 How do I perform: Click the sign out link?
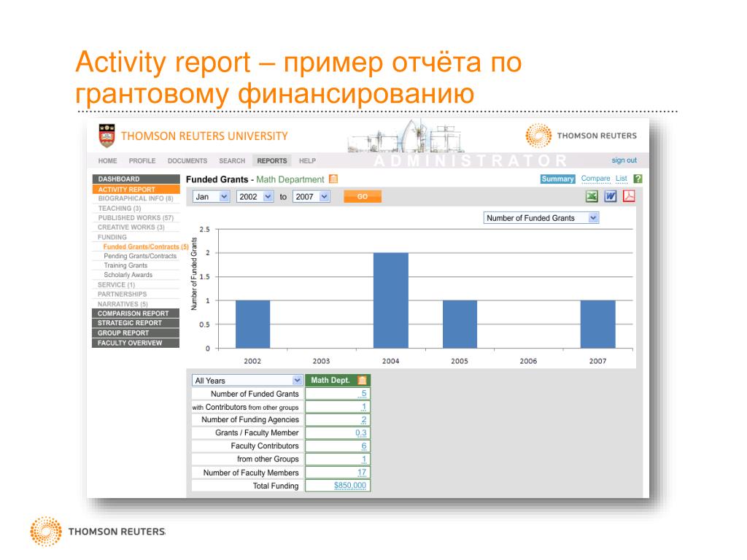(x=624, y=160)
